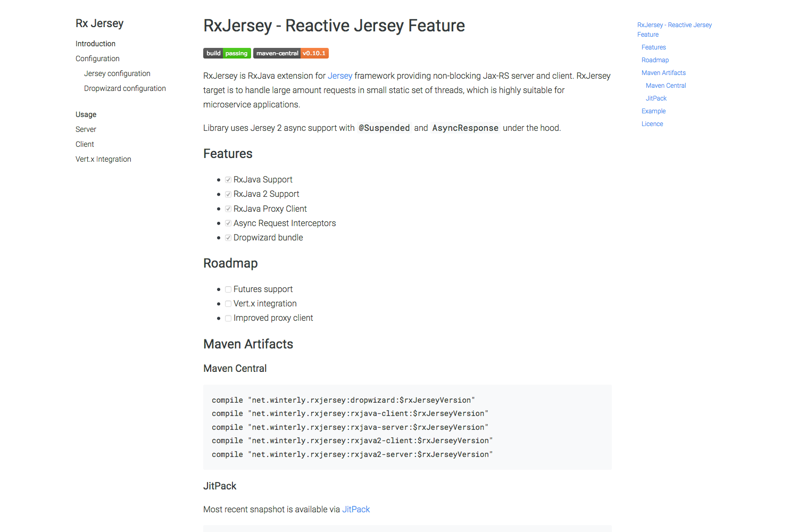The image size is (798, 532).
Task: Click the rxjava2-client compile dependency line
Action: coord(352,440)
